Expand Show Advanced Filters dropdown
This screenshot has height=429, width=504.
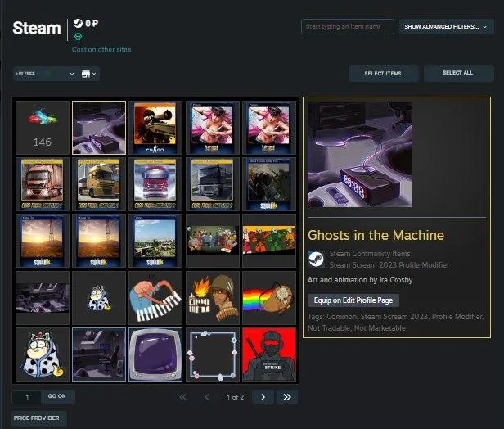tap(446, 27)
